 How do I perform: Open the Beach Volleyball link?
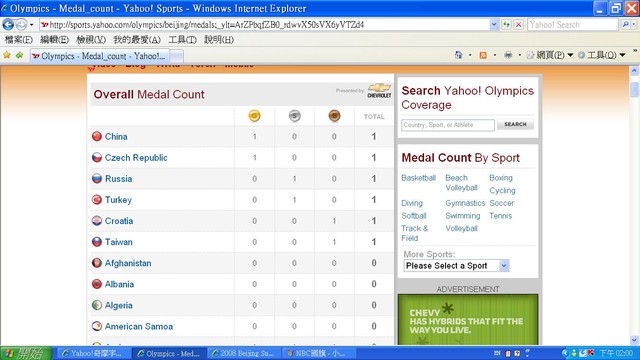click(461, 183)
